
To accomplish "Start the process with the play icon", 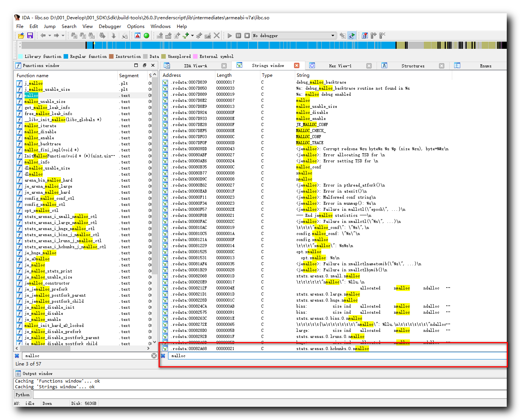I will coord(230,35).
